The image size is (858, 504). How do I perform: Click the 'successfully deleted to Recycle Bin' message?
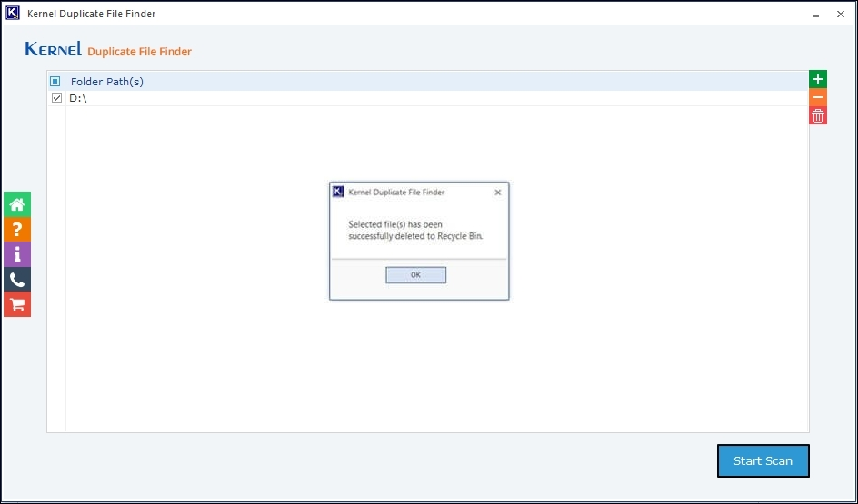[x=416, y=237]
